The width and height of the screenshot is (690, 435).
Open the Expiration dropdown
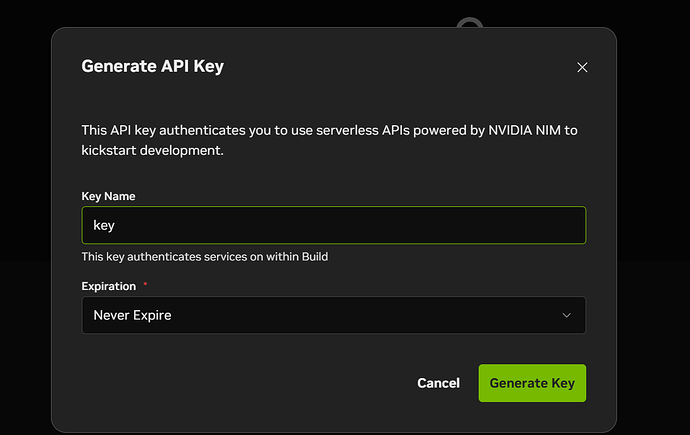coord(334,315)
